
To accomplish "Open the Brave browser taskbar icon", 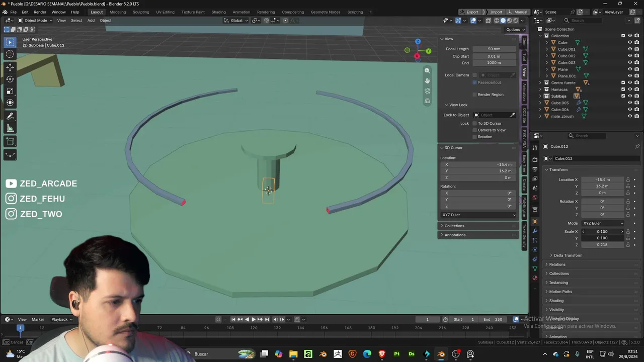I will click(x=382, y=354).
